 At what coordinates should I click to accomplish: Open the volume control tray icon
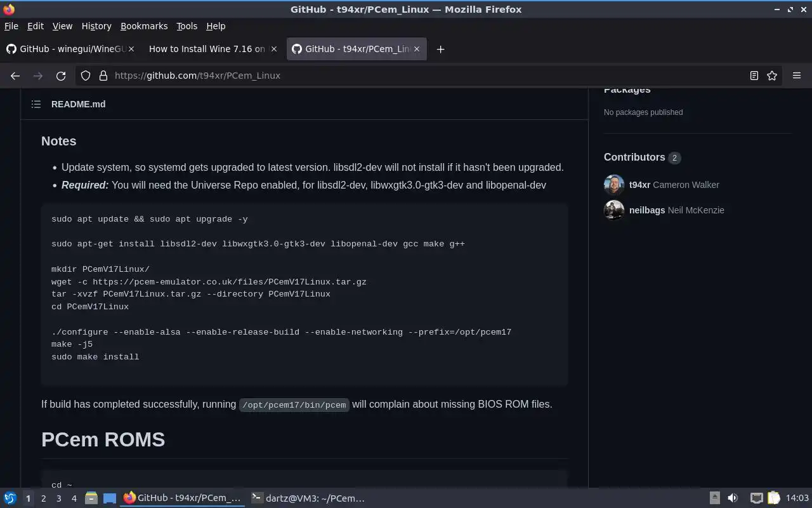(733, 498)
